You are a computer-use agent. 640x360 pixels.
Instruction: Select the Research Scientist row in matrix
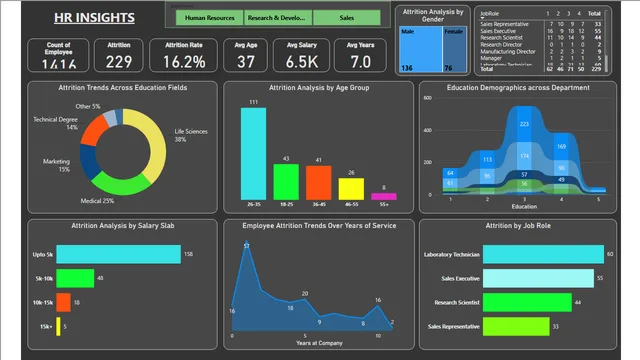coord(541,38)
